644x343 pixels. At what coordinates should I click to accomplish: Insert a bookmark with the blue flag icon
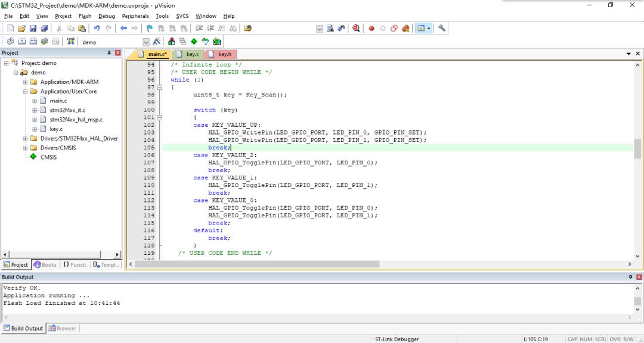pyautogui.click(x=150, y=29)
